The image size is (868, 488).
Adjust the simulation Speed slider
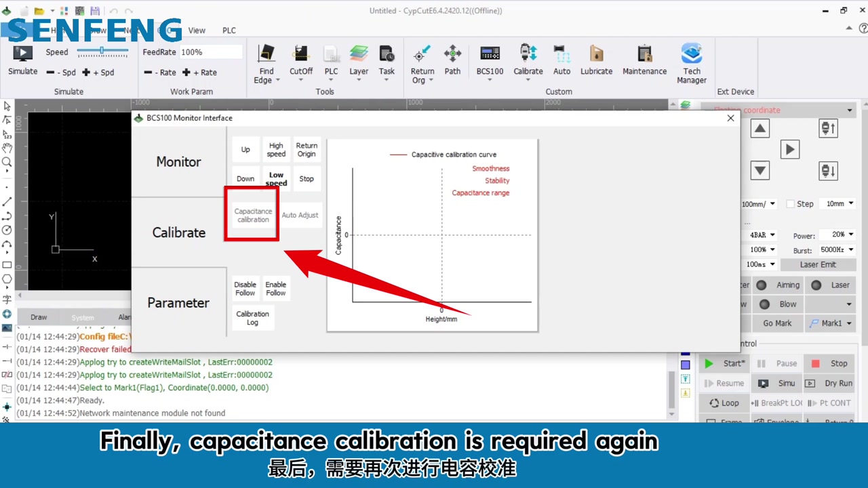pyautogui.click(x=102, y=52)
